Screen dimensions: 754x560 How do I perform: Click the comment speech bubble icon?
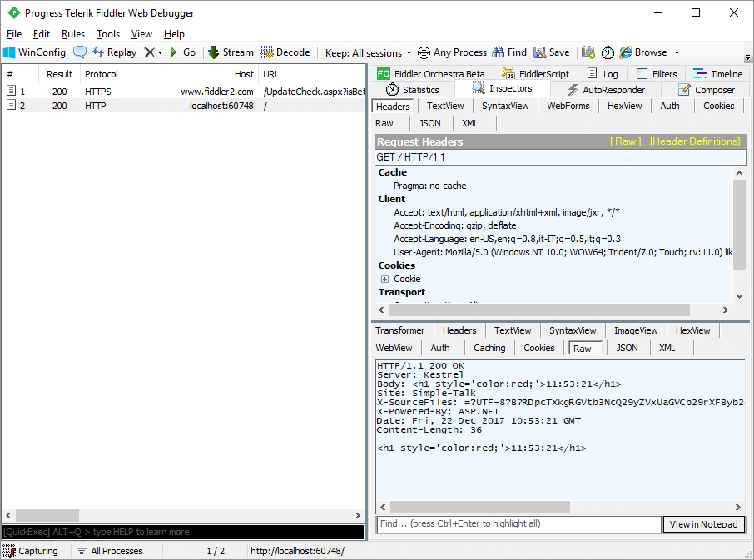tap(80, 52)
